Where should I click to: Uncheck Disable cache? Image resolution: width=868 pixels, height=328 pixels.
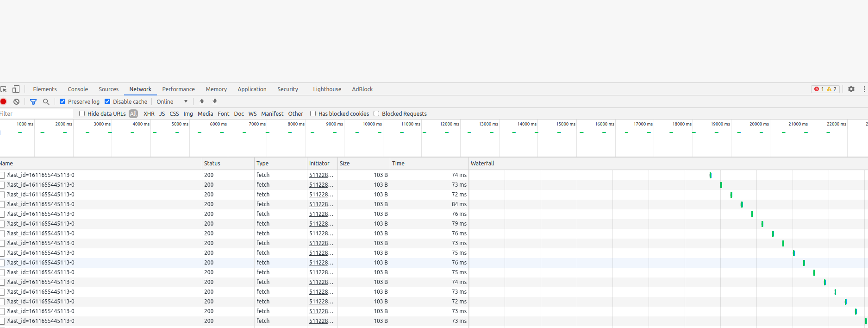(x=107, y=101)
